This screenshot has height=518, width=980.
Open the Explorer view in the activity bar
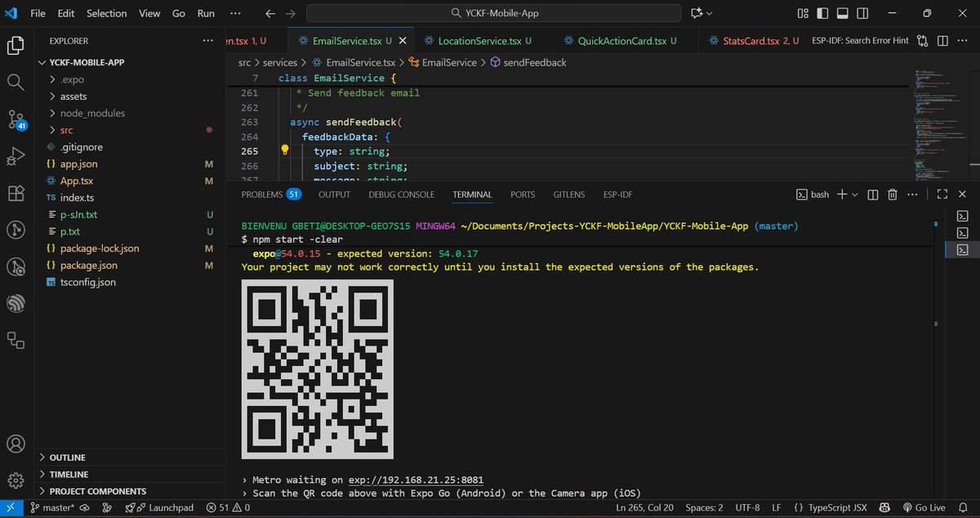click(x=15, y=45)
